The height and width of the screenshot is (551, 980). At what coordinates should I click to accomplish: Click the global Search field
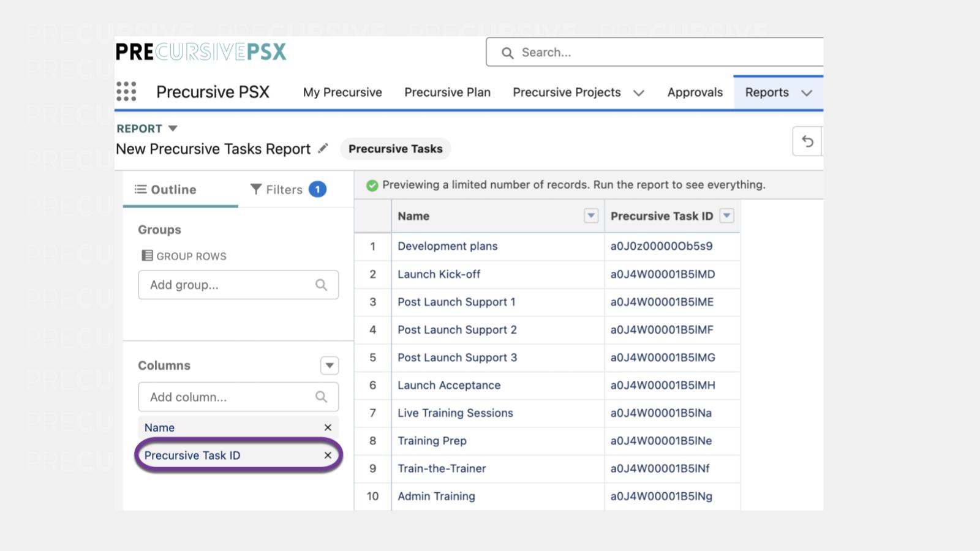(655, 52)
